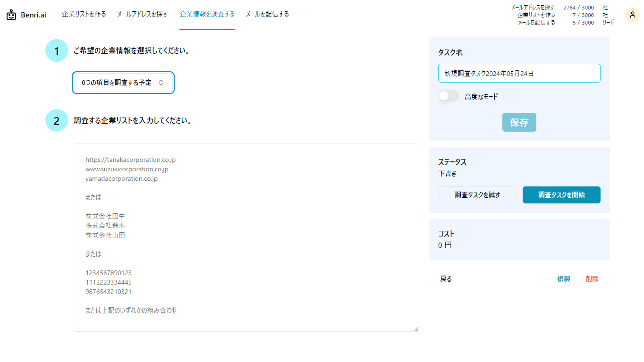
Task: Click the step 1 number badge
Action: (57, 51)
